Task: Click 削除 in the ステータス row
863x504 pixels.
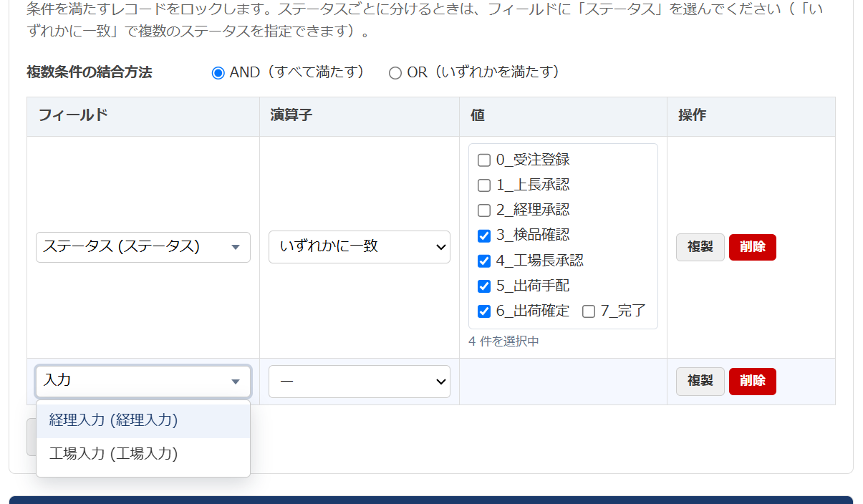Action: pyautogui.click(x=753, y=247)
